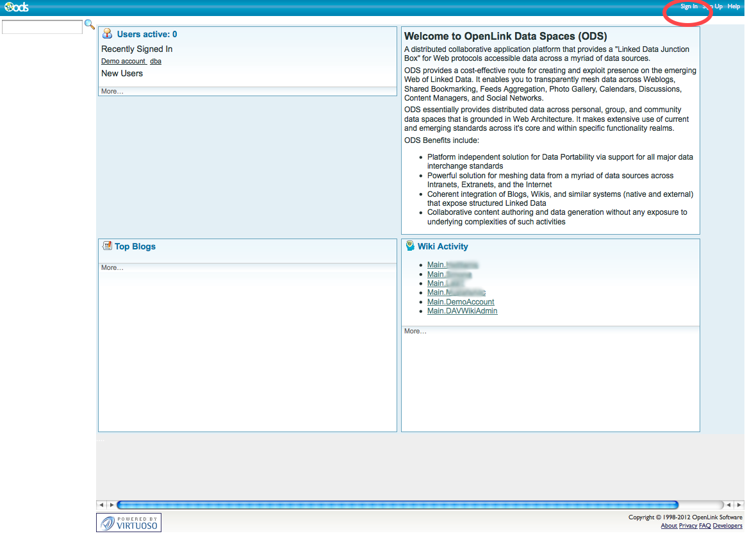Image resolution: width=756 pixels, height=545 pixels.
Task: Expand More in the Users active panel
Action: click(112, 92)
